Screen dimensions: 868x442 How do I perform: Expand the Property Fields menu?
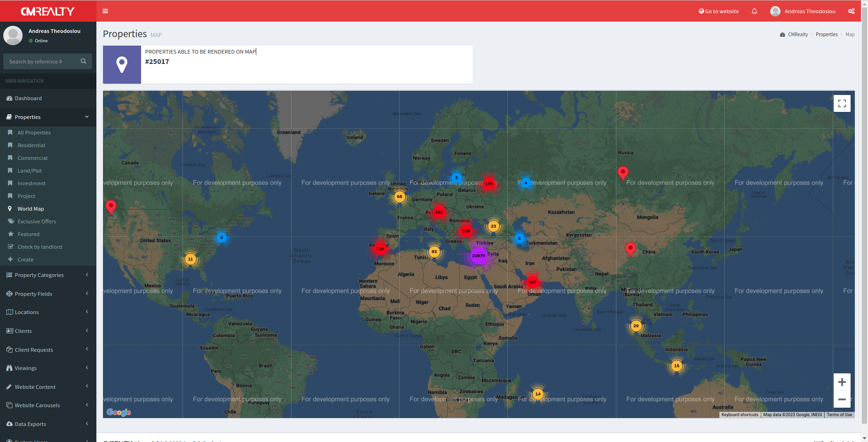tap(48, 294)
